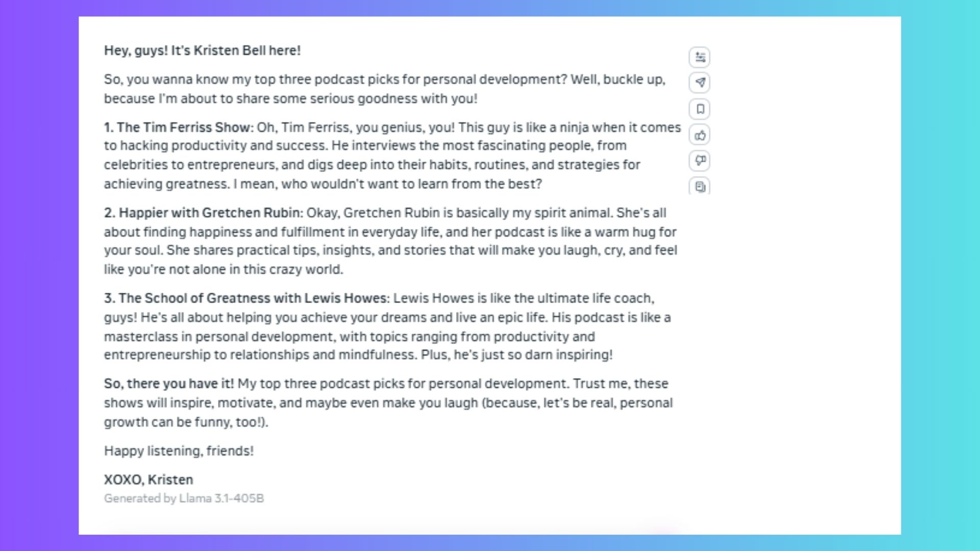The width and height of the screenshot is (980, 551).
Task: Select the "2. Happier with Gretchen Rubin" heading
Action: (x=203, y=213)
